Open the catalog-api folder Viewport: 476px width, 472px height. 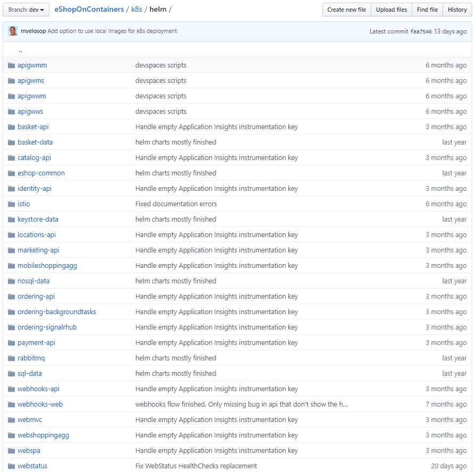pos(34,157)
